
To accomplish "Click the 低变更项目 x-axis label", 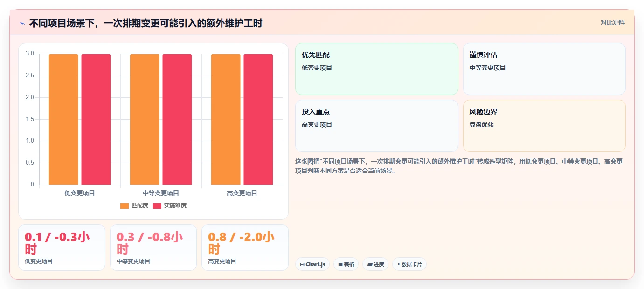I will click(80, 193).
